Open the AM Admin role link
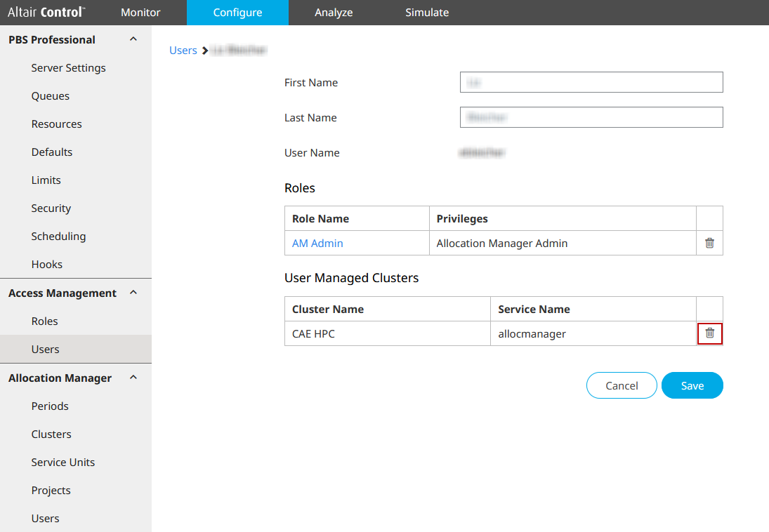The width and height of the screenshot is (769, 532). coord(317,244)
